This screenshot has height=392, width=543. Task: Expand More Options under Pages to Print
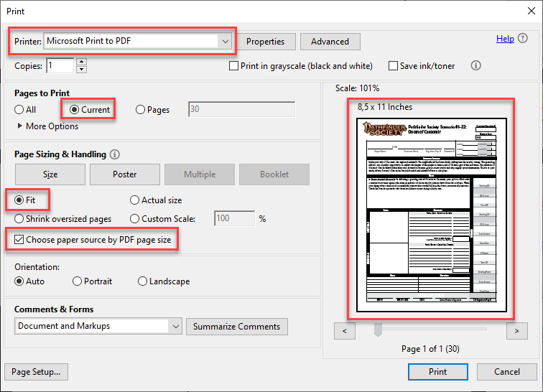point(19,126)
